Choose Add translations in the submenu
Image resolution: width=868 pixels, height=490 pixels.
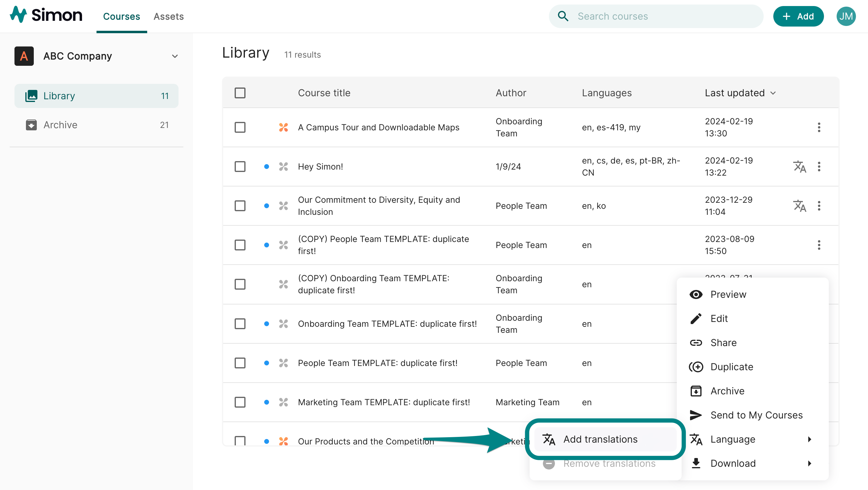(x=605, y=439)
